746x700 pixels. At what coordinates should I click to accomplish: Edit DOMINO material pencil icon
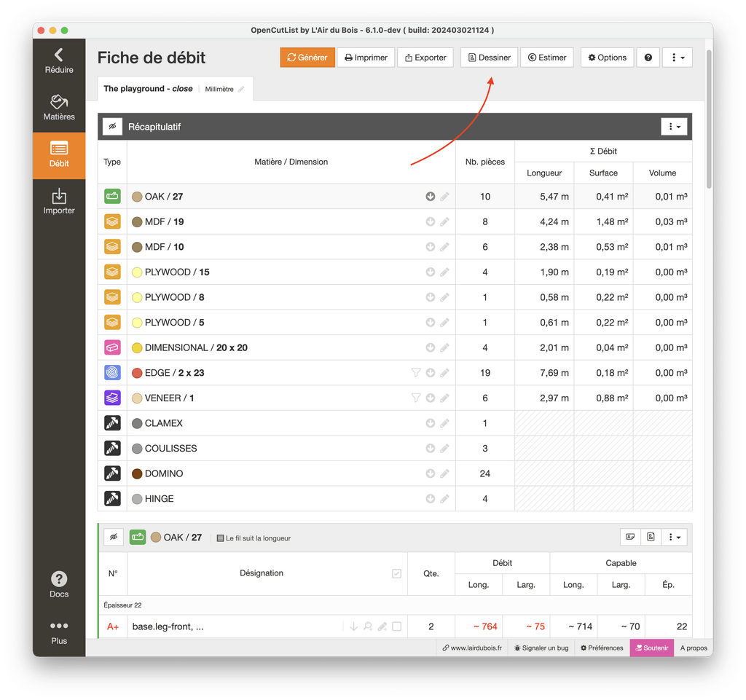coord(444,473)
